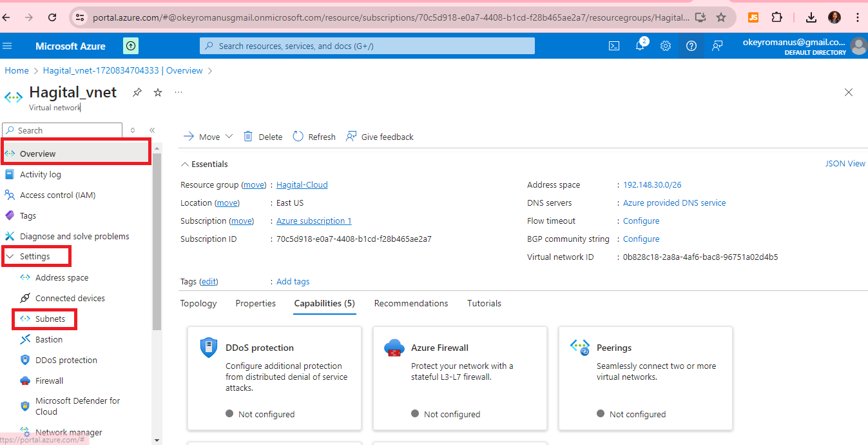Open the Cloud Shell icon

614,46
